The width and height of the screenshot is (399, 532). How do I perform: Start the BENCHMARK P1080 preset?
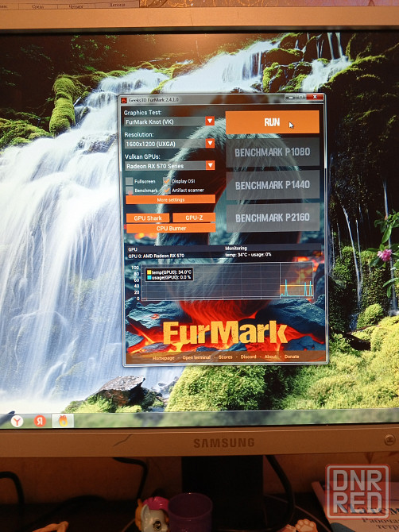[273, 152]
